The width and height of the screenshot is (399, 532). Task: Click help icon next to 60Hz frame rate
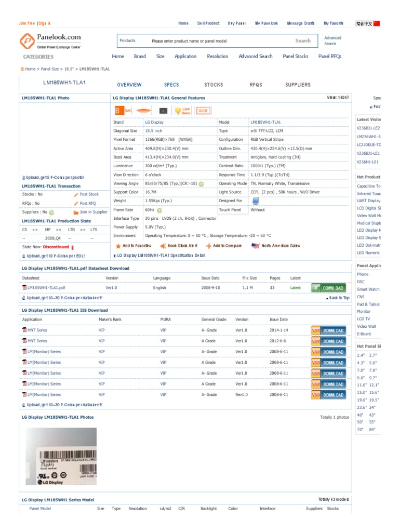159,210
